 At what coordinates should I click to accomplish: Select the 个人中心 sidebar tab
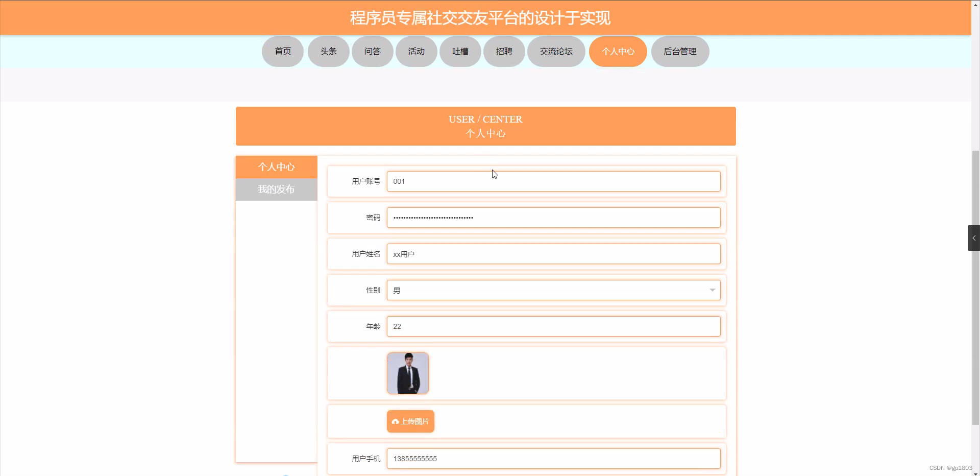tap(276, 166)
